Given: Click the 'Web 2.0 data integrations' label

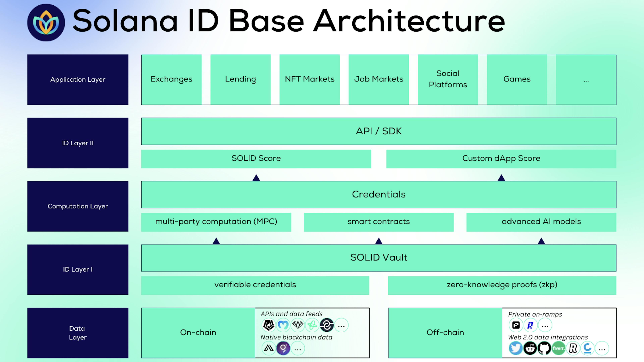Looking at the screenshot, I should pyautogui.click(x=548, y=337).
